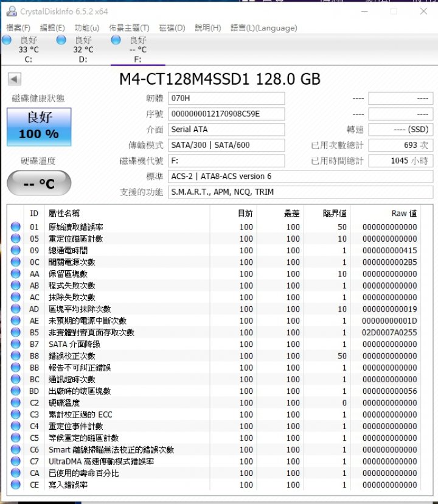This screenshot has height=504, width=438.
Task: Click the features field S.M.A.R.T., APM, NCQ, TRIM
Action: click(x=301, y=192)
